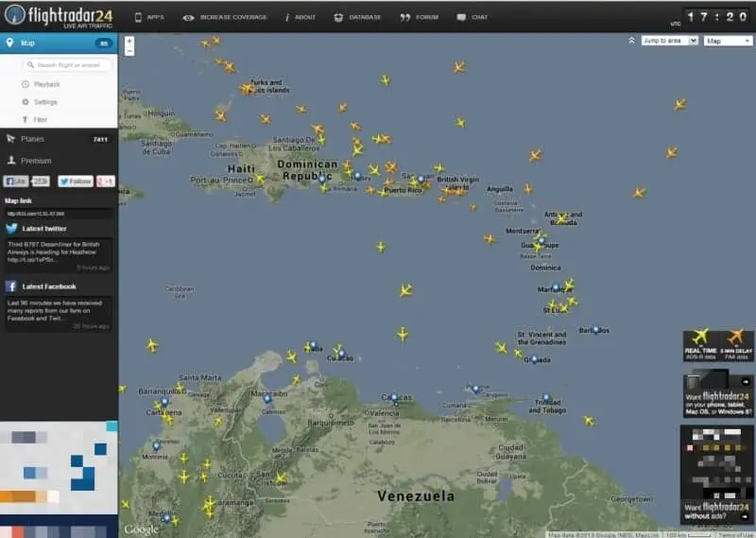The height and width of the screenshot is (538, 756).
Task: Open Settings in the sidebar
Action: pyautogui.click(x=45, y=102)
